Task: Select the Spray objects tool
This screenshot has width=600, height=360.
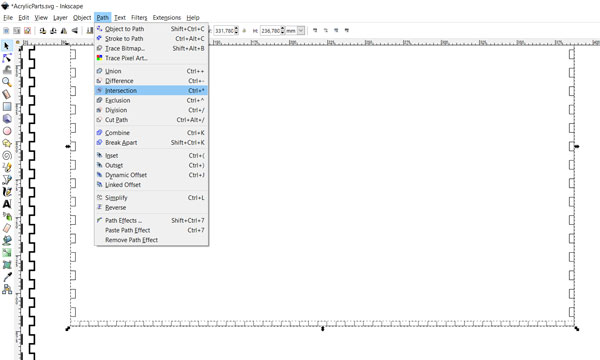Action: coord(7,216)
